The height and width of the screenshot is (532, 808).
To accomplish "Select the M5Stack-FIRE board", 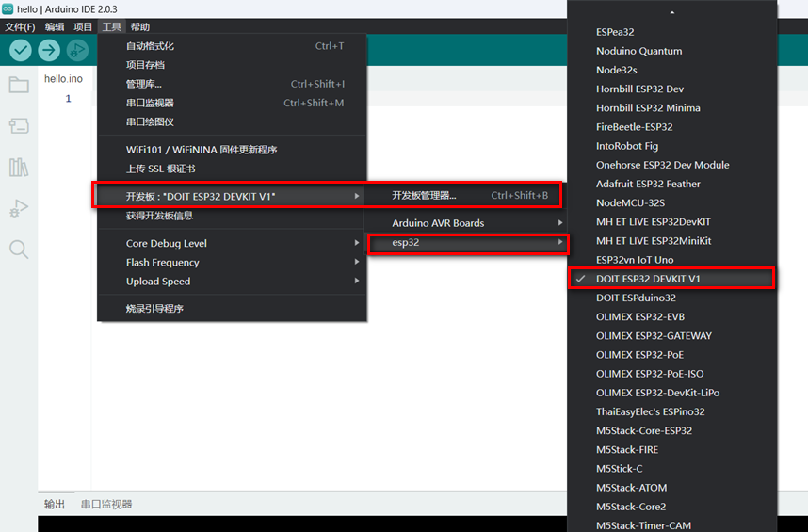I will (x=672, y=450).
